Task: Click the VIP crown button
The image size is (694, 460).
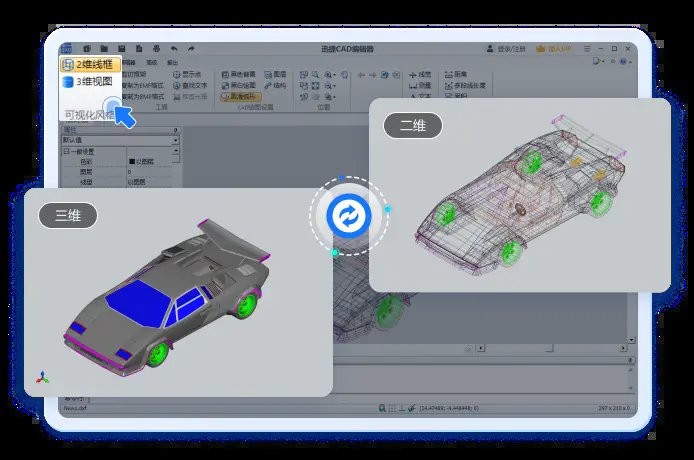Action: coord(555,48)
